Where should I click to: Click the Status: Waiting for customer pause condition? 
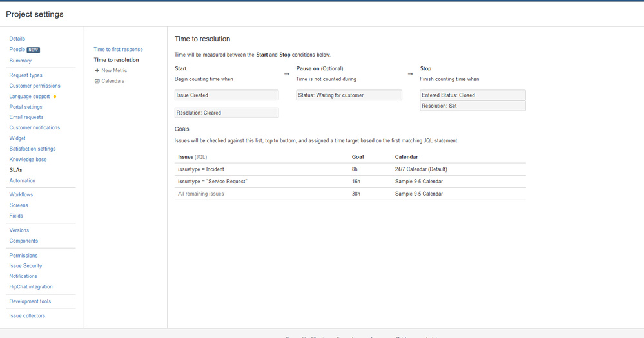pyautogui.click(x=349, y=95)
